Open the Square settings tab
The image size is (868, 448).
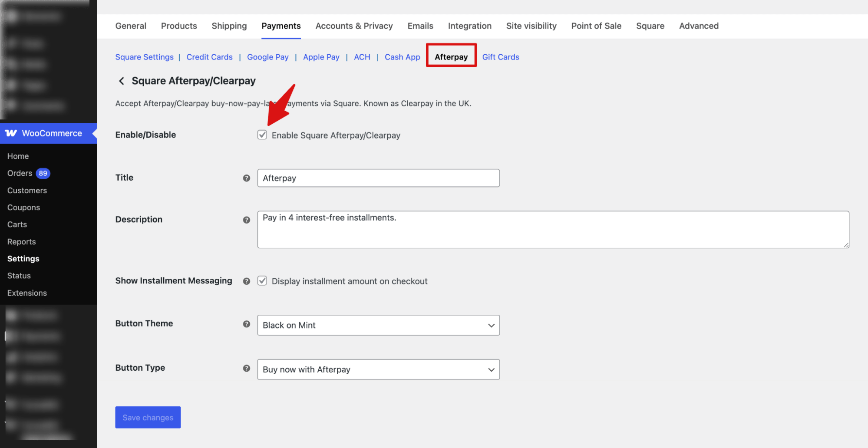[650, 26]
